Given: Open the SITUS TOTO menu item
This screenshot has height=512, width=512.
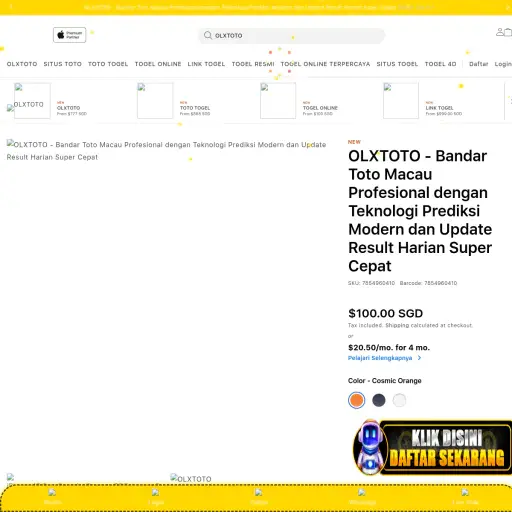Looking at the screenshot, I should coord(63,64).
